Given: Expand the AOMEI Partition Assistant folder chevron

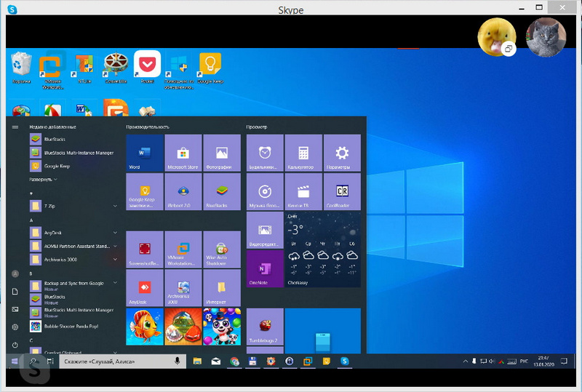Looking at the screenshot, I should point(115,246).
